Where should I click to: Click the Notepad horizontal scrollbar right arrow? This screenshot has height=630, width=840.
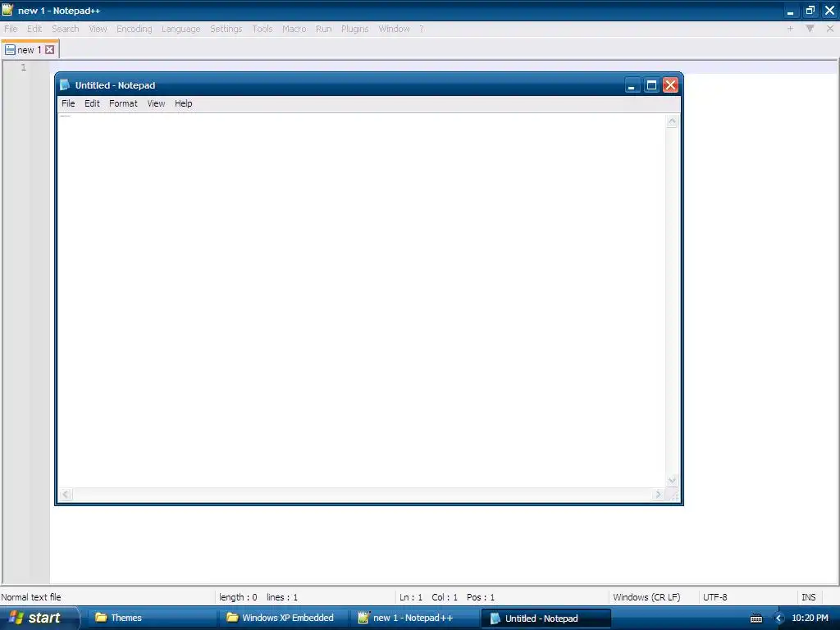(x=659, y=494)
